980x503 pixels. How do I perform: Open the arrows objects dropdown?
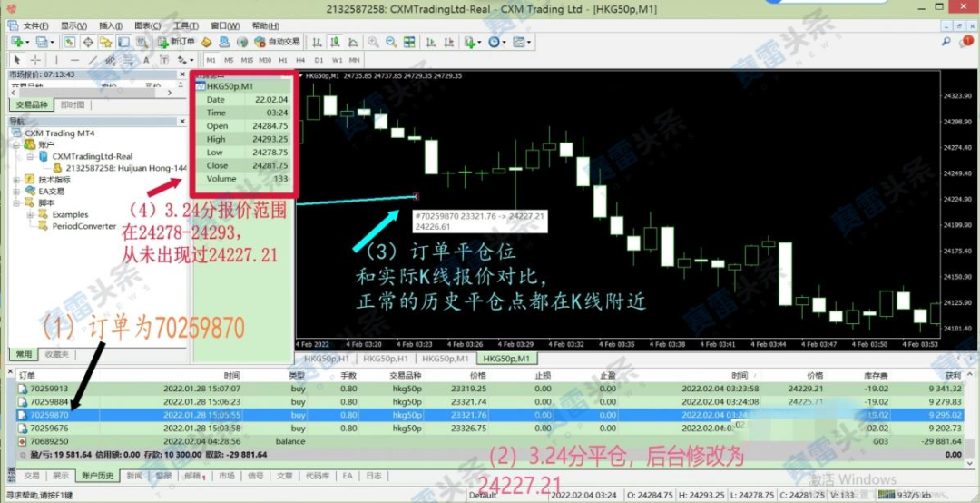(x=186, y=60)
